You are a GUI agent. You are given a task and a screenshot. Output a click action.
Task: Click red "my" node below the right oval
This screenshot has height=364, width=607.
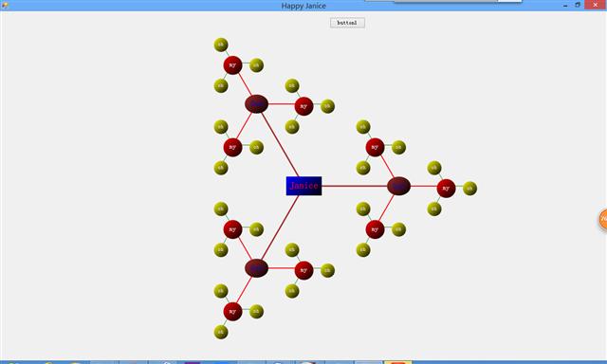coord(376,229)
